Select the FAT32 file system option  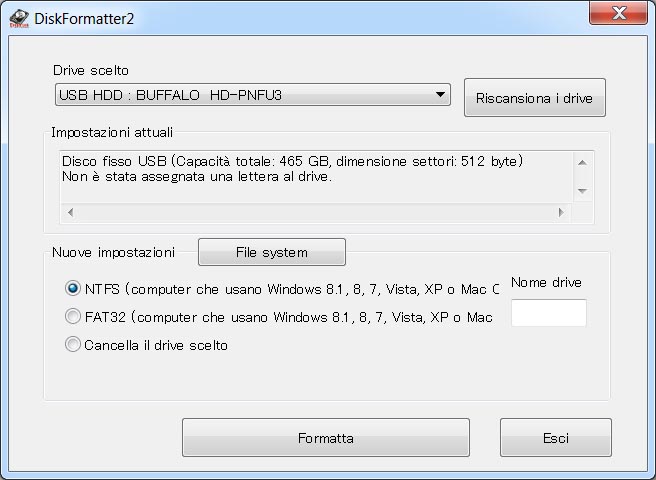pos(73,317)
